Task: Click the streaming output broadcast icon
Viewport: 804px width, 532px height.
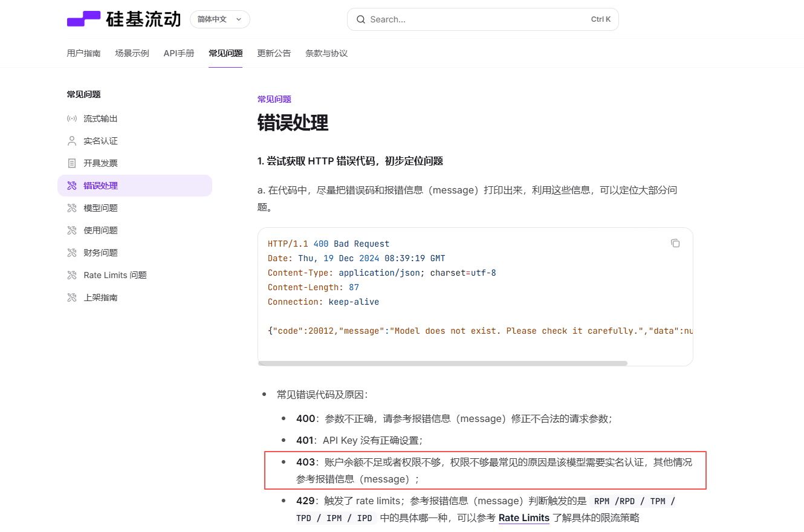Action: tap(72, 118)
